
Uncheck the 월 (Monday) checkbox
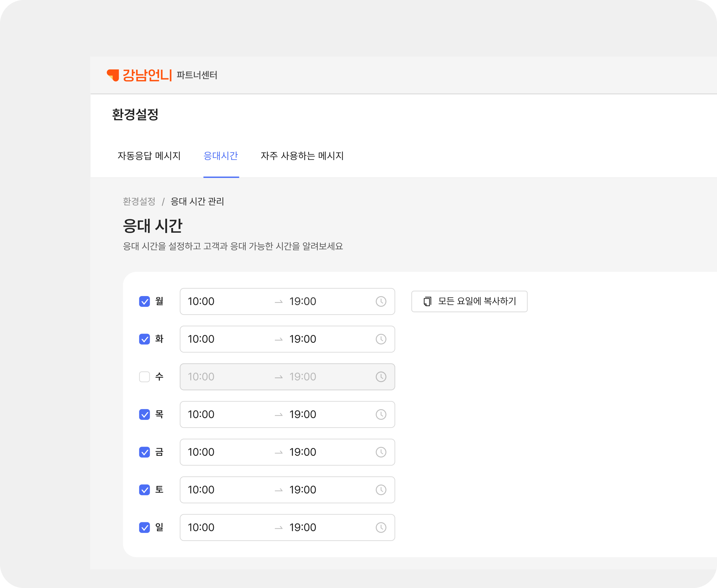(144, 301)
